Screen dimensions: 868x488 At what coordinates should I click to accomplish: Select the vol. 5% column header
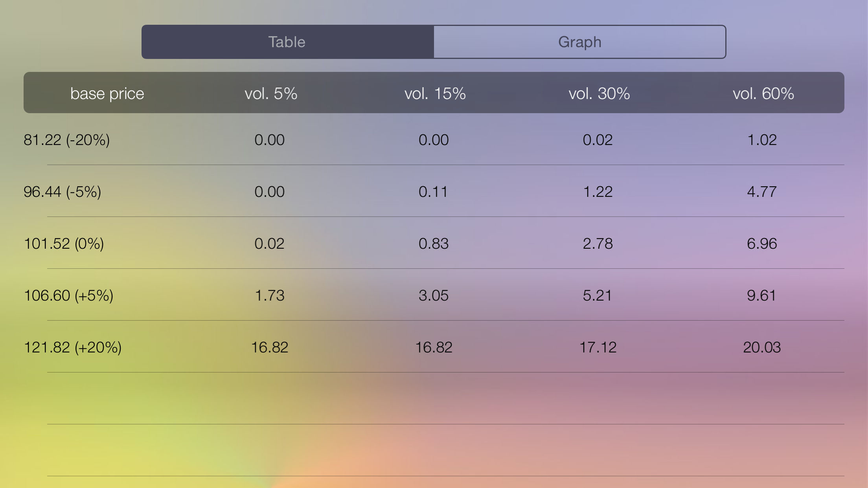[270, 93]
